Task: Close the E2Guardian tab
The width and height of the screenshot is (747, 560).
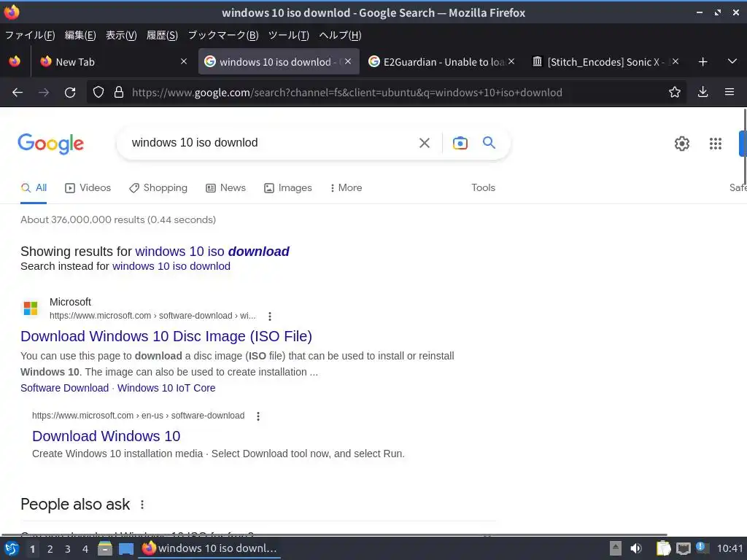Action: pos(511,61)
